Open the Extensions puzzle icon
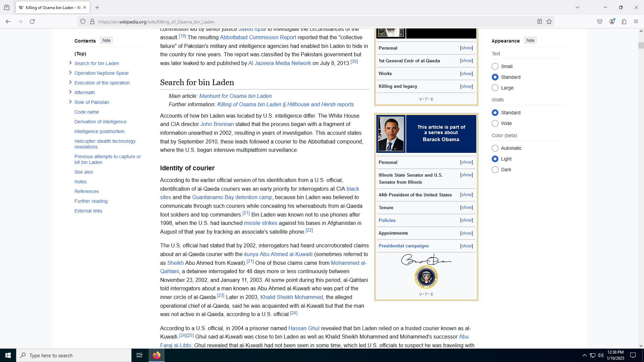The height and width of the screenshot is (362, 644). click(x=624, y=22)
